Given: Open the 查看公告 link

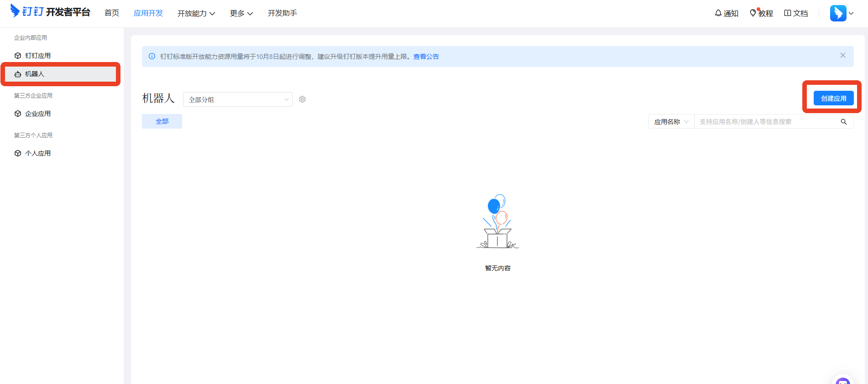Looking at the screenshot, I should point(426,57).
